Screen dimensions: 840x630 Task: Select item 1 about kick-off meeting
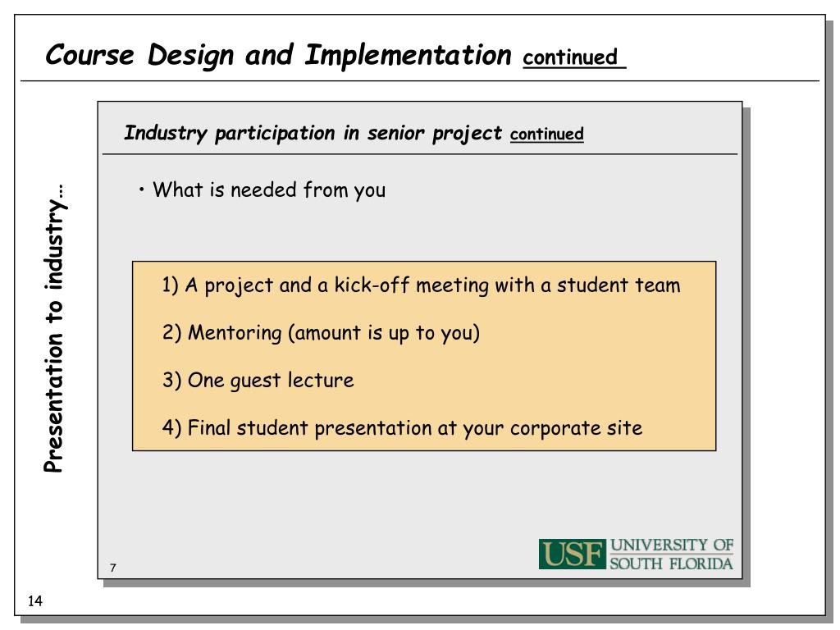pos(421,285)
